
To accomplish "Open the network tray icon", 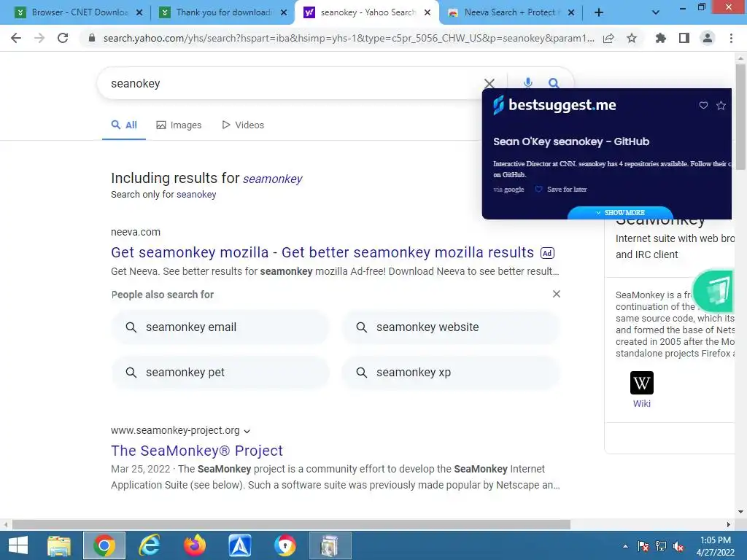I will (661, 547).
